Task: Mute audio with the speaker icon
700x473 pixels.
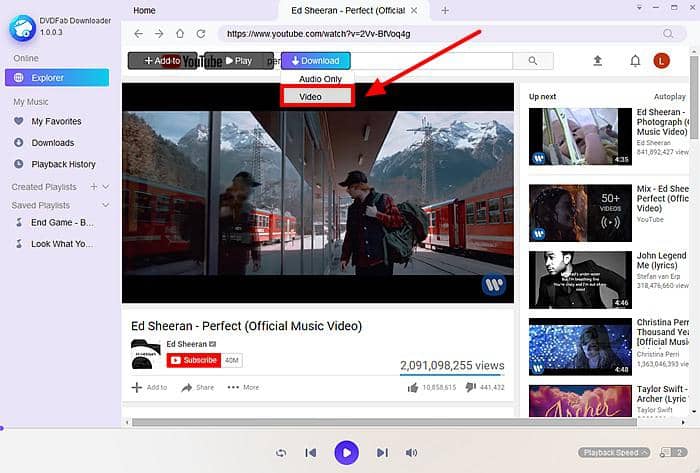Action: [x=411, y=453]
